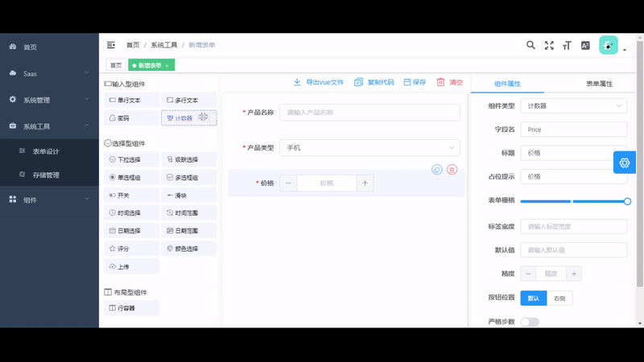Open the search icon in top bar

pyautogui.click(x=530, y=45)
